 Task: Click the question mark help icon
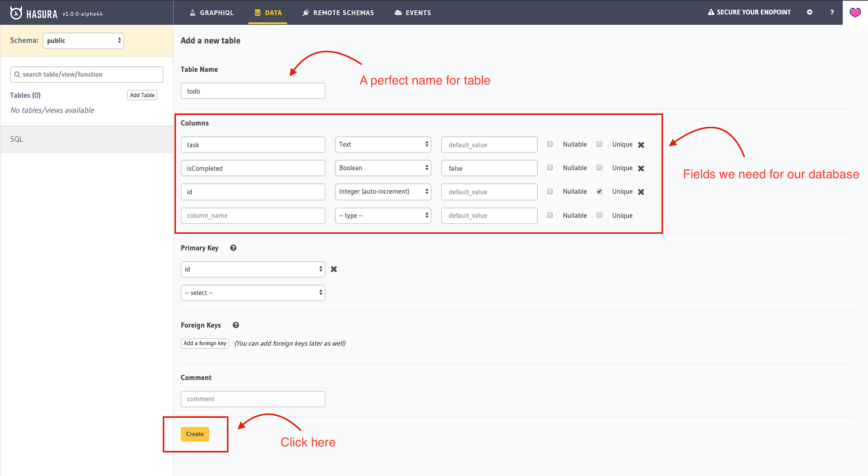coord(832,12)
